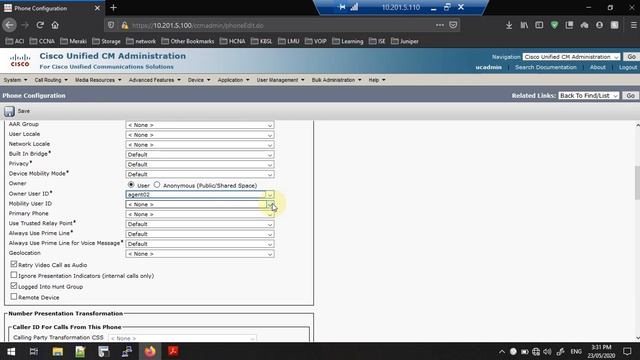Open the Network Locale dropdown
The height and width of the screenshot is (360, 640).
click(200, 145)
